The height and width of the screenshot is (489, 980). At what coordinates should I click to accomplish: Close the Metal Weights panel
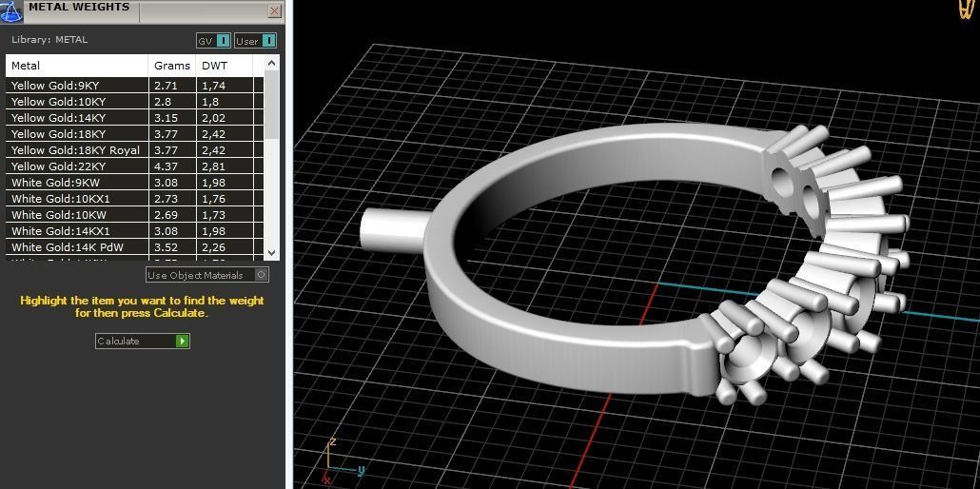[274, 10]
